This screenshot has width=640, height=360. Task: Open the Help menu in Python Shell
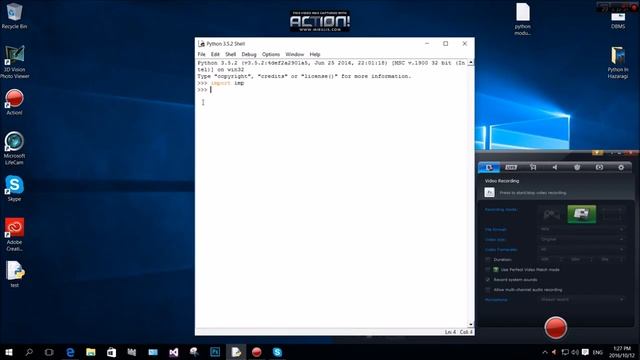[315, 54]
